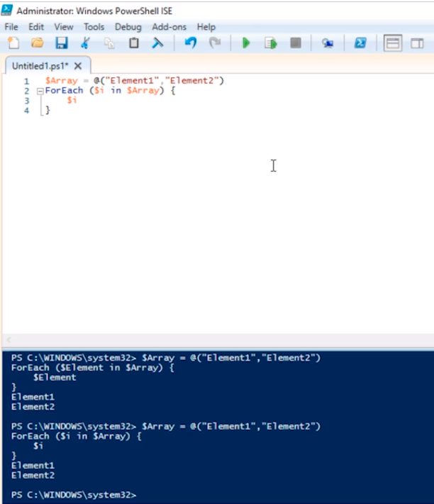Viewport: 434px width, 504px height.
Task: Save the script with floppy disk icon
Action: (x=61, y=43)
